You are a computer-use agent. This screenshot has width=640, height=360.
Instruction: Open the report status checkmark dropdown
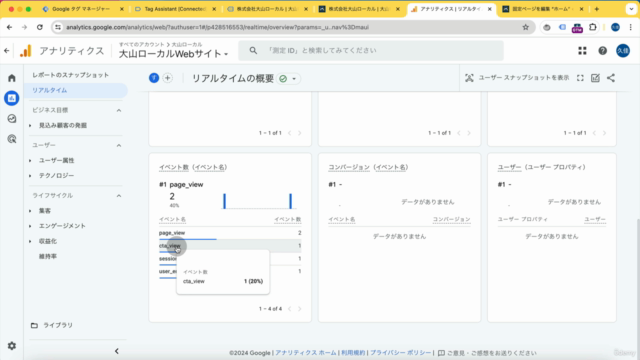point(289,78)
